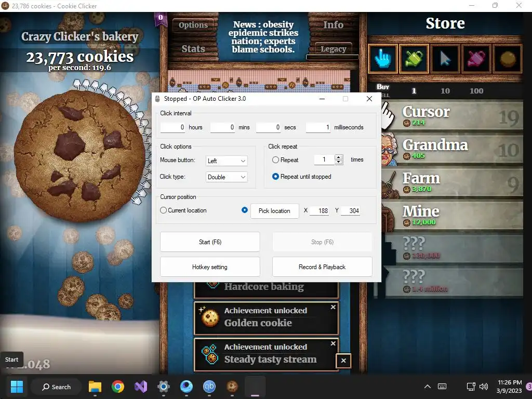The height and width of the screenshot is (399, 532).
Task: Open the purple legacy ribbon badge
Action: (x=161, y=19)
